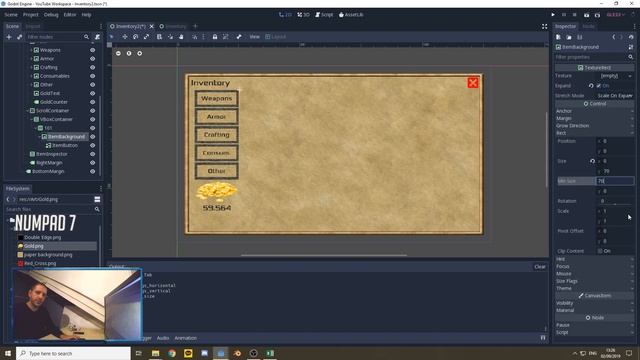
Task: Click the save resource icon in Inspector
Action: (580, 37)
